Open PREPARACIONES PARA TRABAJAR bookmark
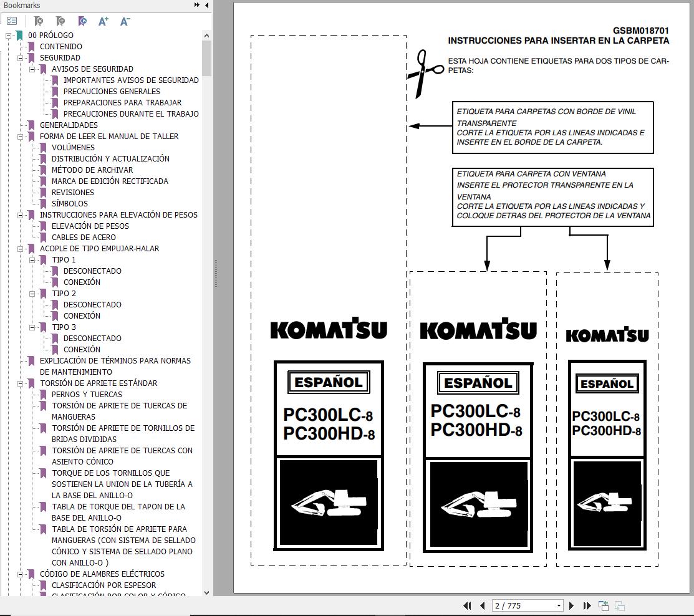The height and width of the screenshot is (616, 694). coord(122,103)
